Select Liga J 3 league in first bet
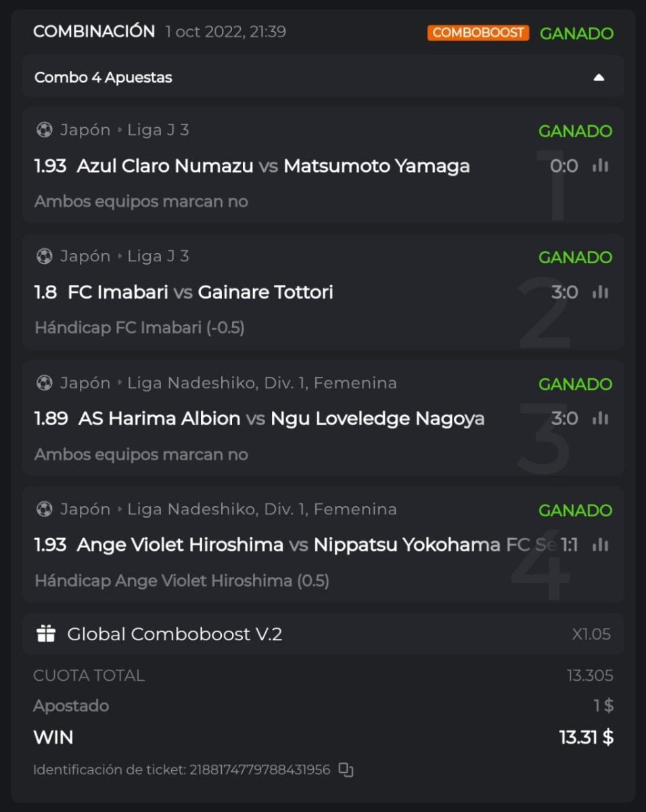This screenshot has width=646, height=812. point(158,130)
